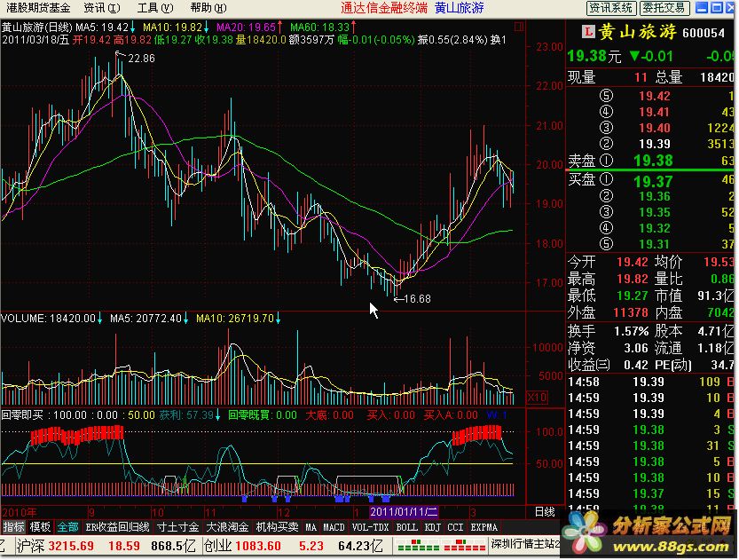Click the 22.86 high price label
Viewport: 739px width, 560px height.
pyautogui.click(x=141, y=59)
